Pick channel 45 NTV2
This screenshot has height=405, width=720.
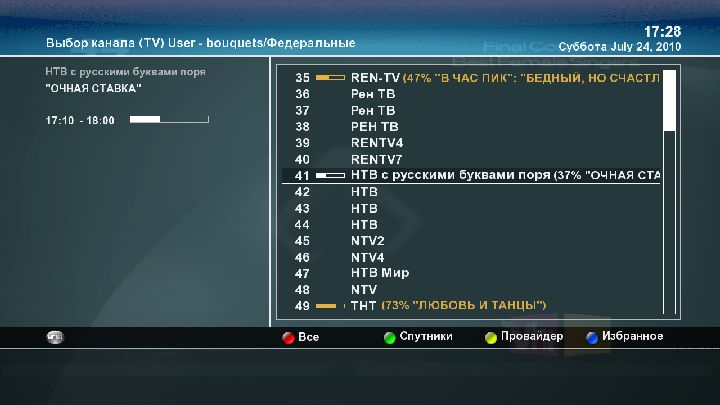click(368, 240)
